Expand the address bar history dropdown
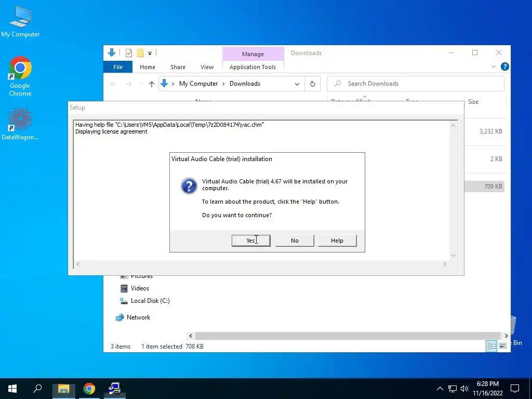The image size is (532, 399). [297, 84]
